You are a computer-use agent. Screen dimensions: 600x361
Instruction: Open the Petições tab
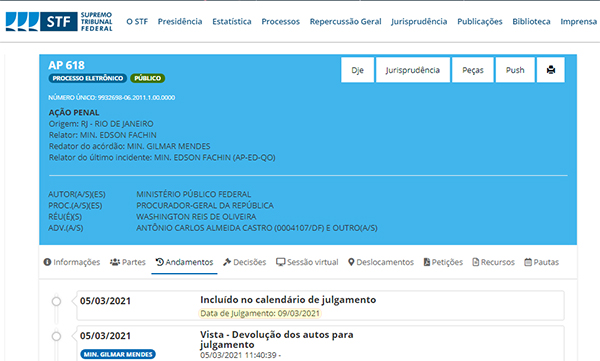click(443, 262)
